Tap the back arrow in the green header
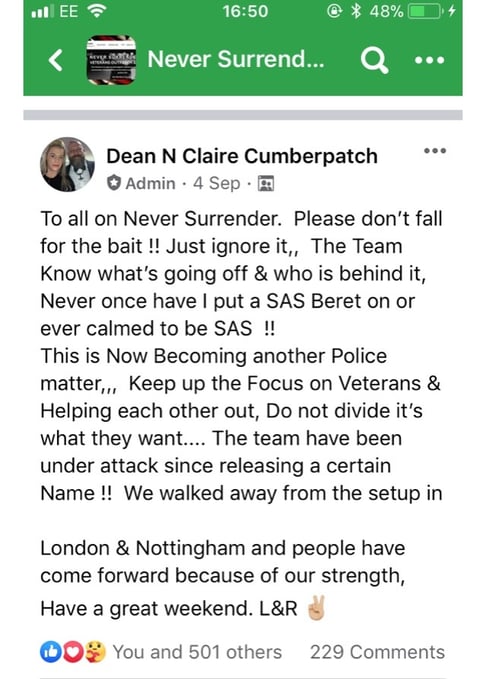The height and width of the screenshot is (679, 487). point(56,59)
